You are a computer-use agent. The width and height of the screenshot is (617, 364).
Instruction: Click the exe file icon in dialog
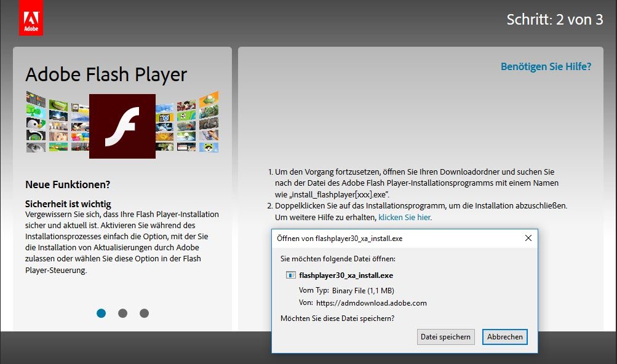tap(291, 275)
